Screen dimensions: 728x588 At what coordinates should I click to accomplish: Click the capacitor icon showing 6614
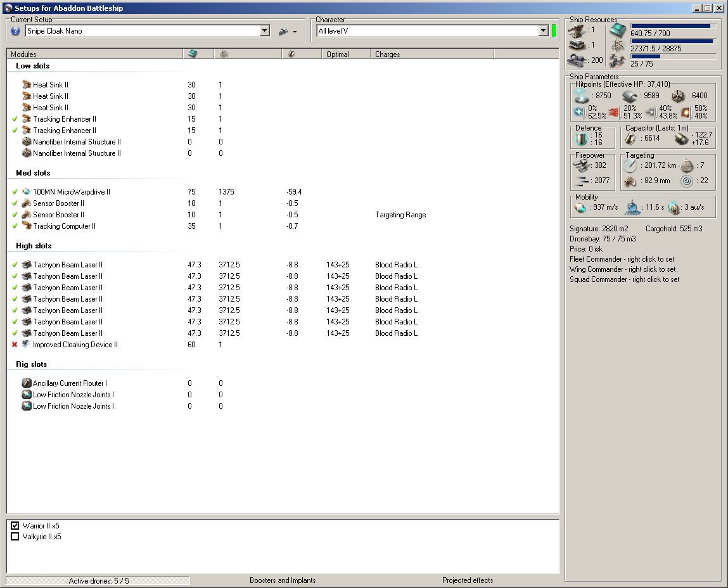(630, 138)
